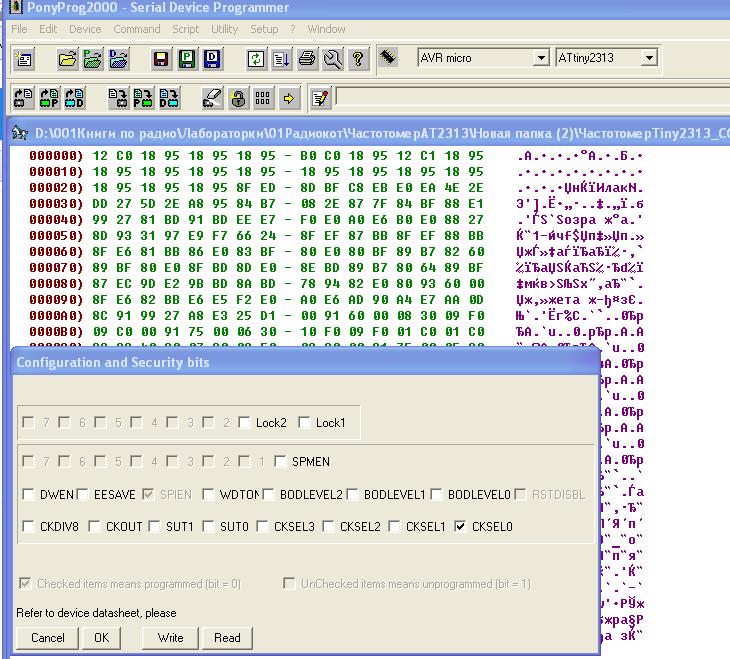The height and width of the screenshot is (659, 730).
Task: Click the Print icon
Action: (x=307, y=59)
